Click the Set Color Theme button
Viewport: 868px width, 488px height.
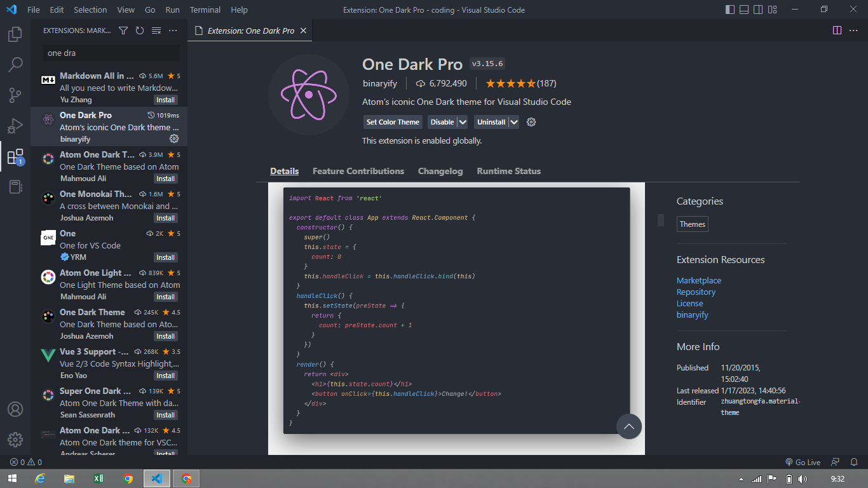point(393,122)
